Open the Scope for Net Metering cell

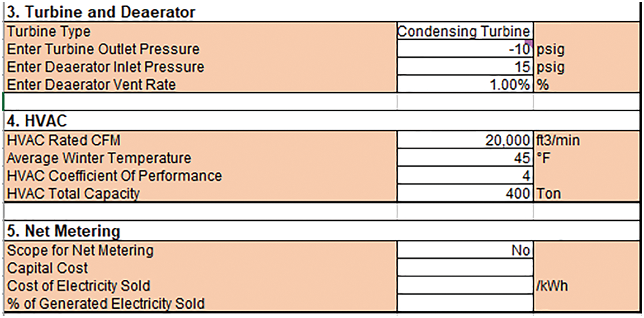465,251
